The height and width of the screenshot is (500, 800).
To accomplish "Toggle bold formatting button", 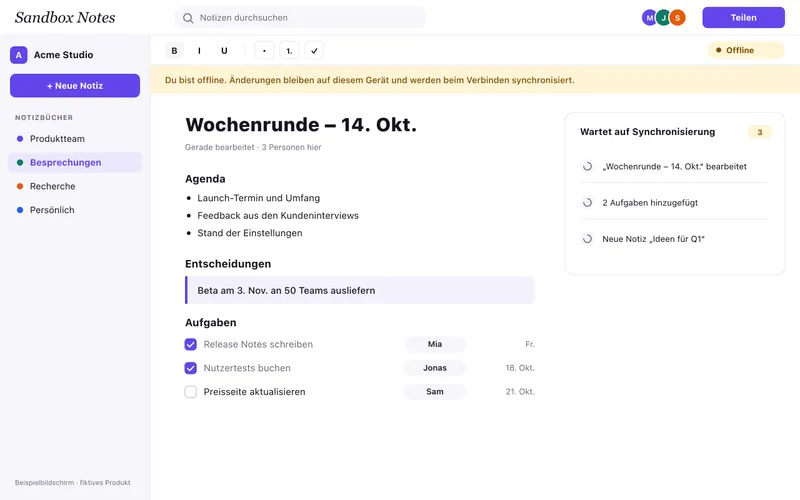I will (x=174, y=51).
